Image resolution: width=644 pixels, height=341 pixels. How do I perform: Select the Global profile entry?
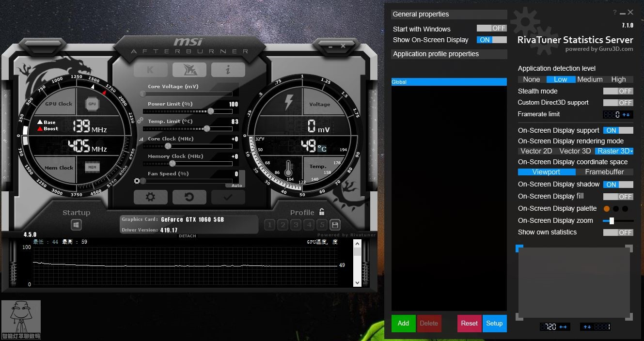pyautogui.click(x=449, y=82)
